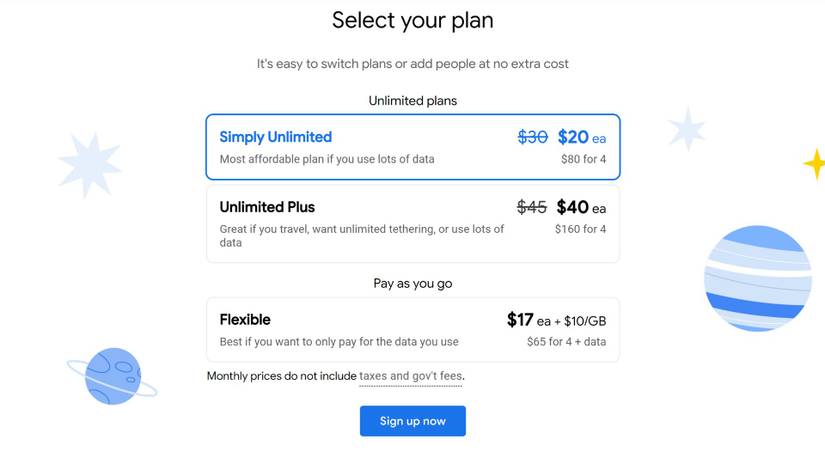Click the ringed blue planet illustration
This screenshot has width=825, height=464.
point(111,375)
